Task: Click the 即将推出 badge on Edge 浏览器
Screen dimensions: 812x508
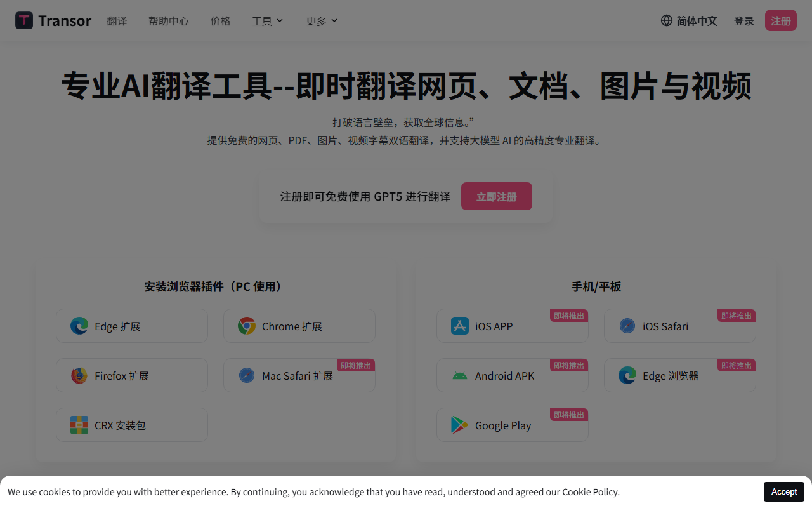Action: [x=737, y=365]
